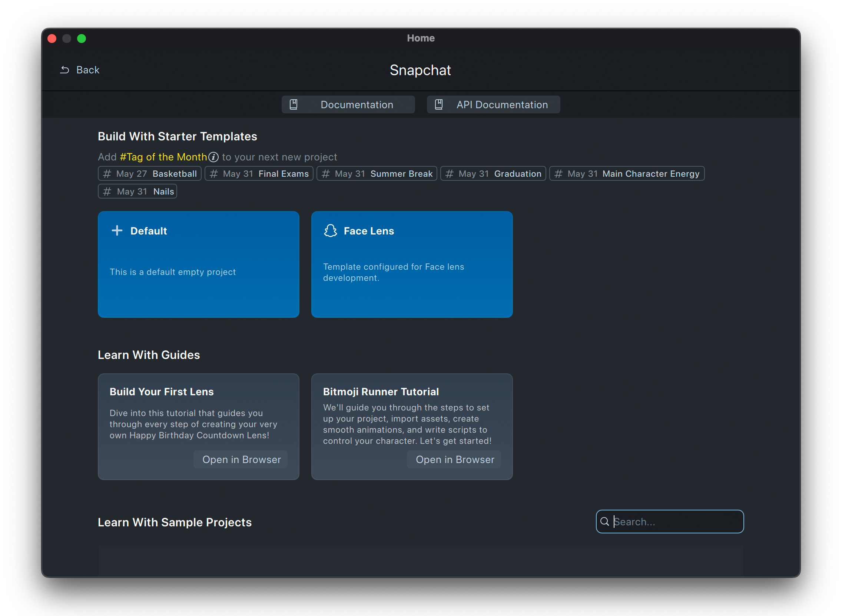The height and width of the screenshot is (616, 842).
Task: Click the plus icon on Default template
Action: (117, 230)
